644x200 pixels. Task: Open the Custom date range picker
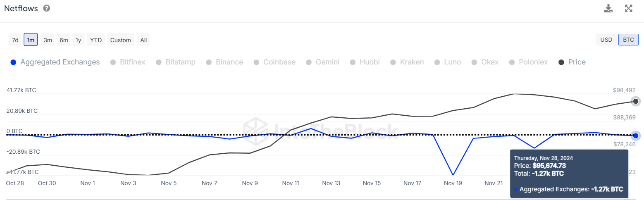click(x=121, y=40)
